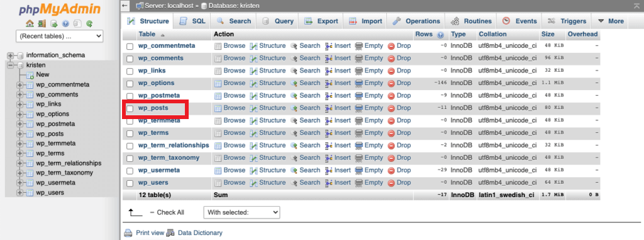Sort by the Table column header
The image size is (644, 240).
[147, 34]
